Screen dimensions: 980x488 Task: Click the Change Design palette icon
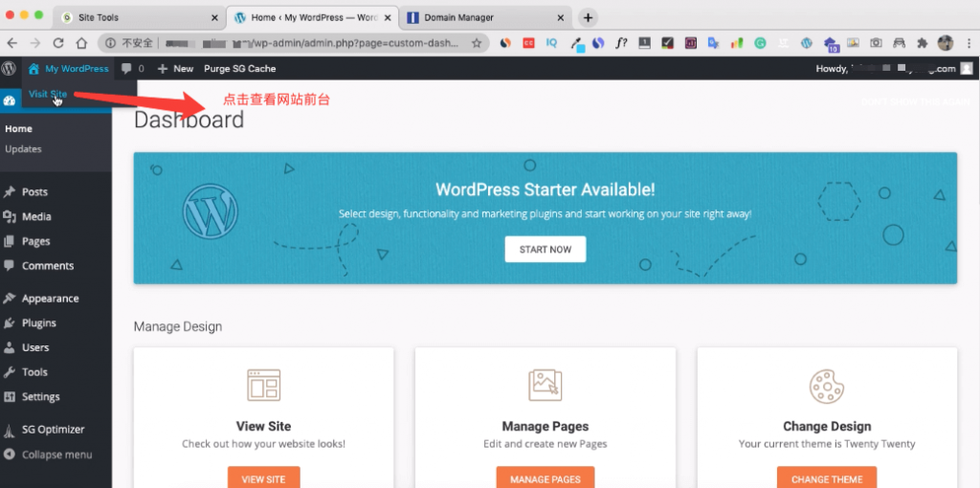click(826, 387)
